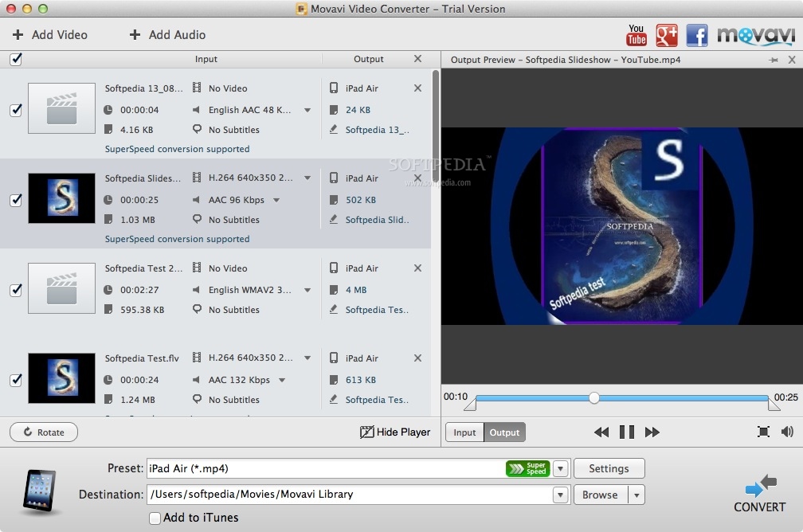The width and height of the screenshot is (803, 532).
Task: Click the right trim marker on timeline
Action: 774,404
